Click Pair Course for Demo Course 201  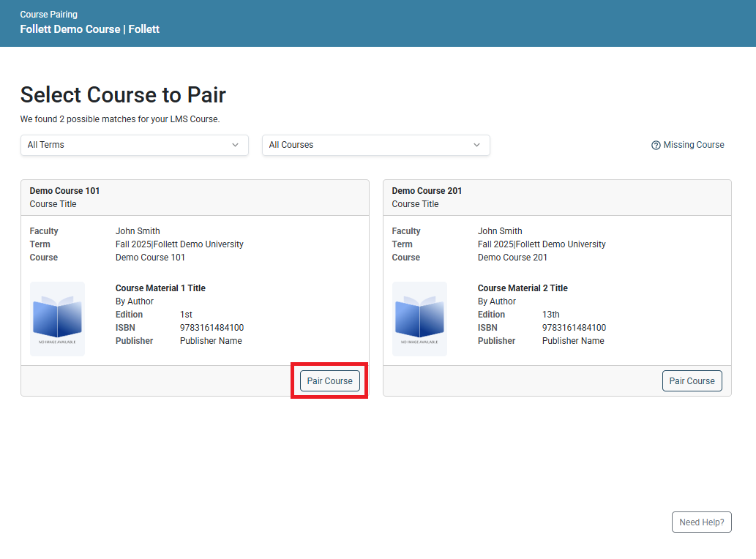pyautogui.click(x=692, y=380)
